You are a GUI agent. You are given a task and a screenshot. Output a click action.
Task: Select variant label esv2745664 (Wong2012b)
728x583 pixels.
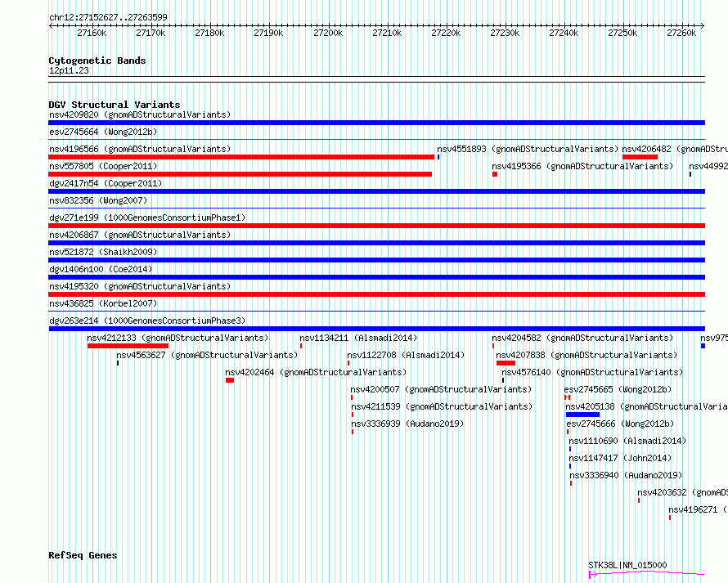click(x=103, y=132)
